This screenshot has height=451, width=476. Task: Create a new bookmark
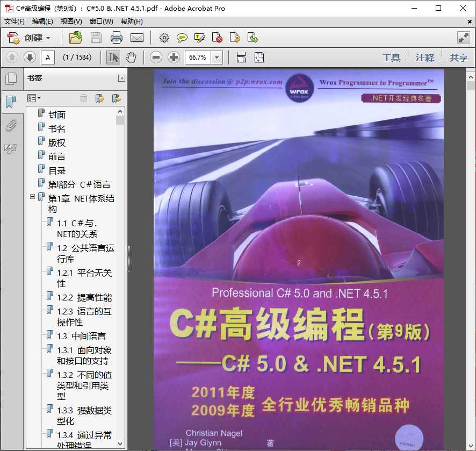(x=100, y=98)
